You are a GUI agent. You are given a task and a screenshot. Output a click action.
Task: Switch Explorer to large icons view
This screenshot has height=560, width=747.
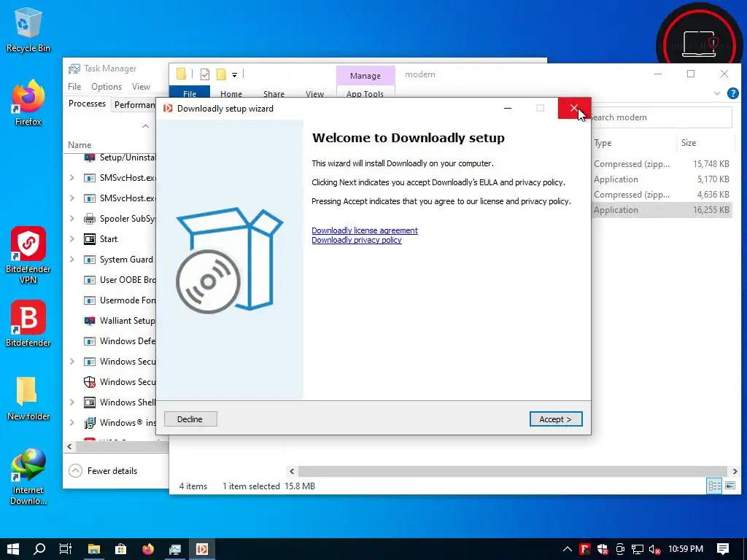point(729,486)
